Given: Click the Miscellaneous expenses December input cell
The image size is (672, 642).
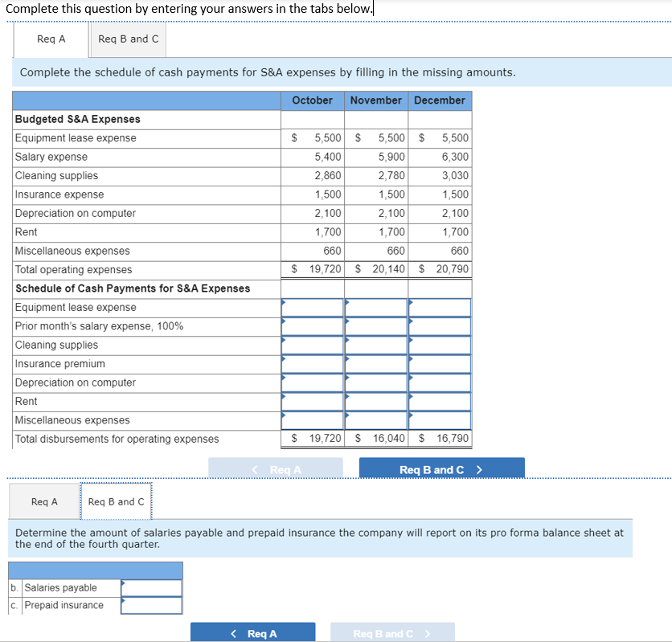Looking at the screenshot, I should coord(440,420).
